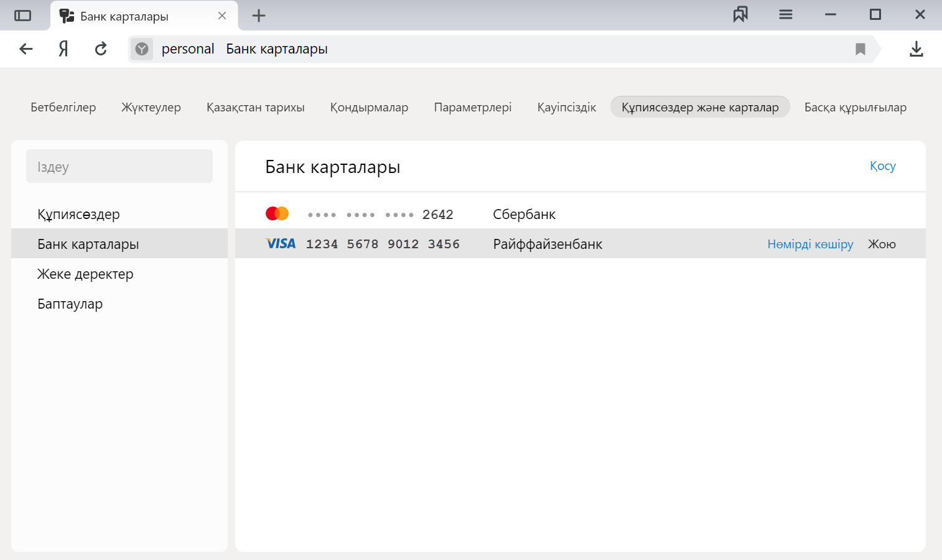Click the Mastercard logo of Сбербанк card
The image size is (942, 560).
tap(277, 213)
